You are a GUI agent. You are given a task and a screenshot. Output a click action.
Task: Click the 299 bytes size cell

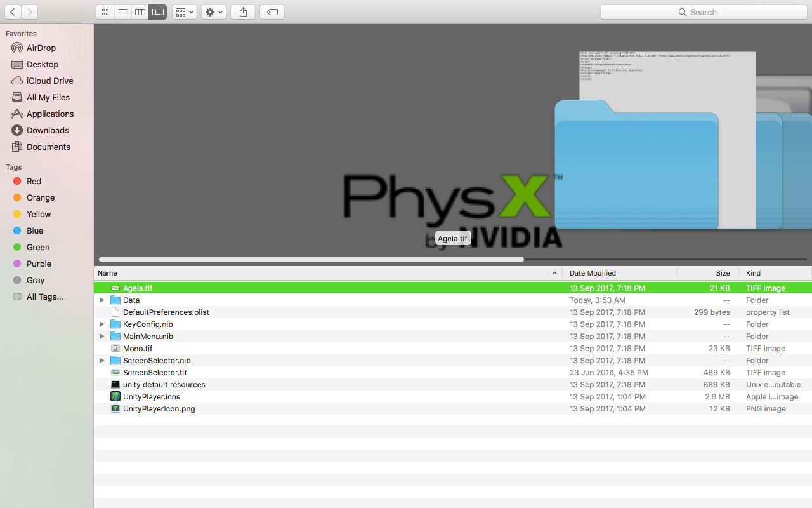click(x=712, y=312)
